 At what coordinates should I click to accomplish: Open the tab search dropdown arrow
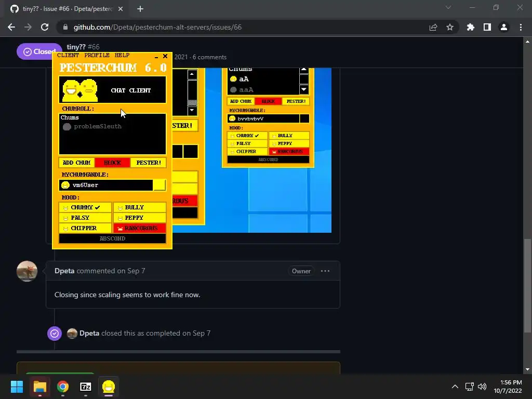point(448,7)
